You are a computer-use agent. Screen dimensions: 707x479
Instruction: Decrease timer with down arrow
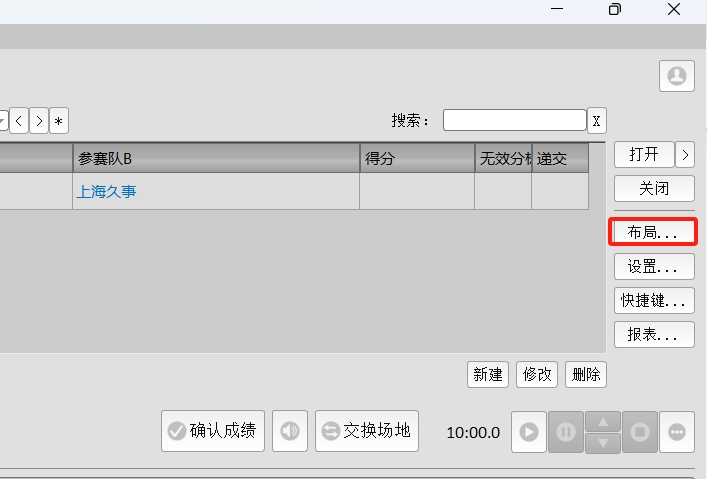602,442
